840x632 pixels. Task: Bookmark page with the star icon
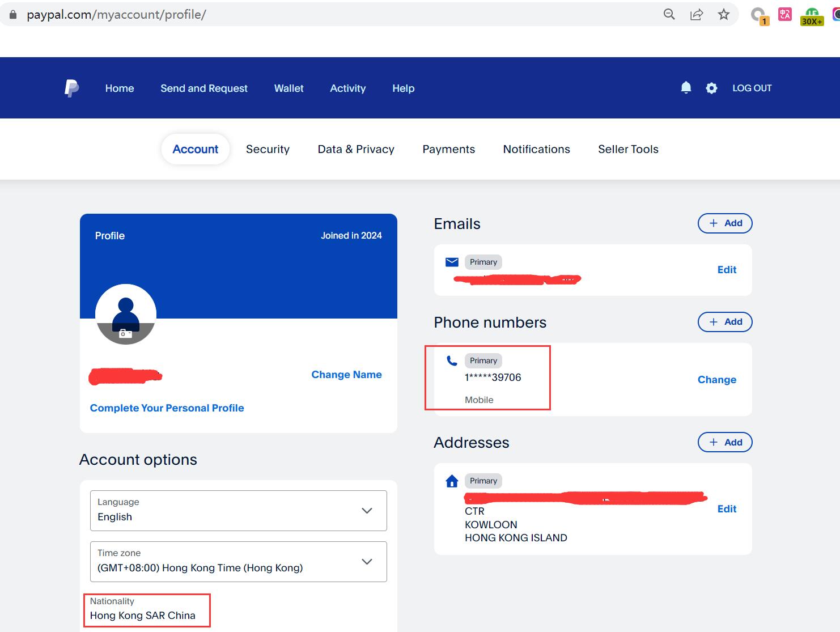pyautogui.click(x=723, y=15)
